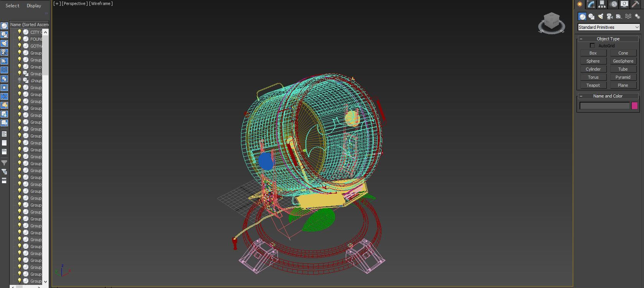Show the hidden italic Group item
644x288 pixels.
(20, 81)
